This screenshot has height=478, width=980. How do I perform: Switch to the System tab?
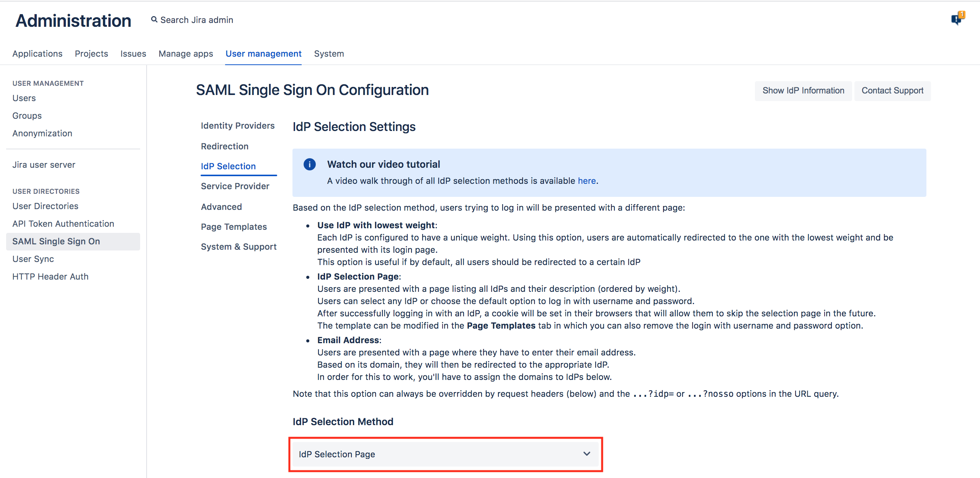click(329, 54)
